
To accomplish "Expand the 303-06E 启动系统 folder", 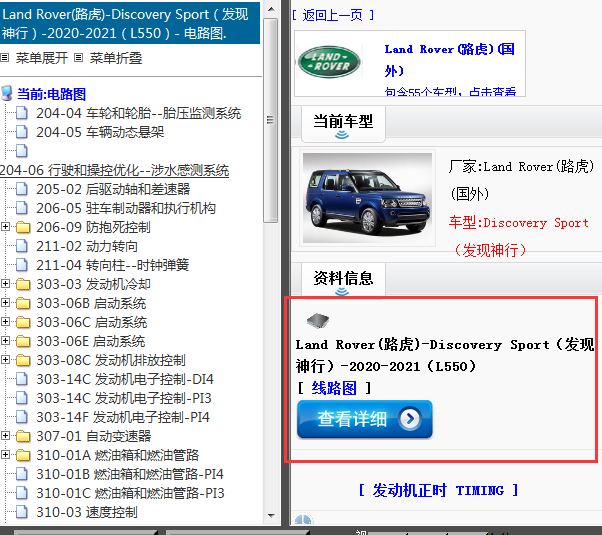I will coord(5,341).
